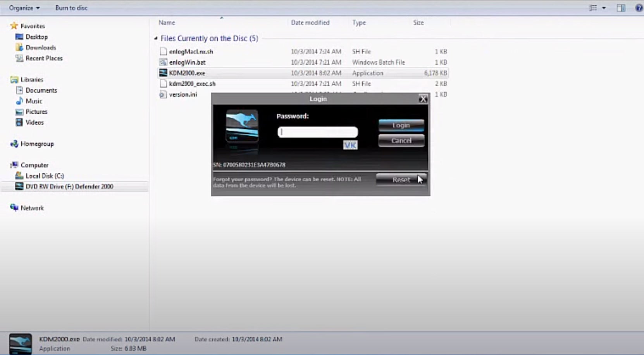Focus the Password input field
The image size is (644, 355).
(x=317, y=132)
